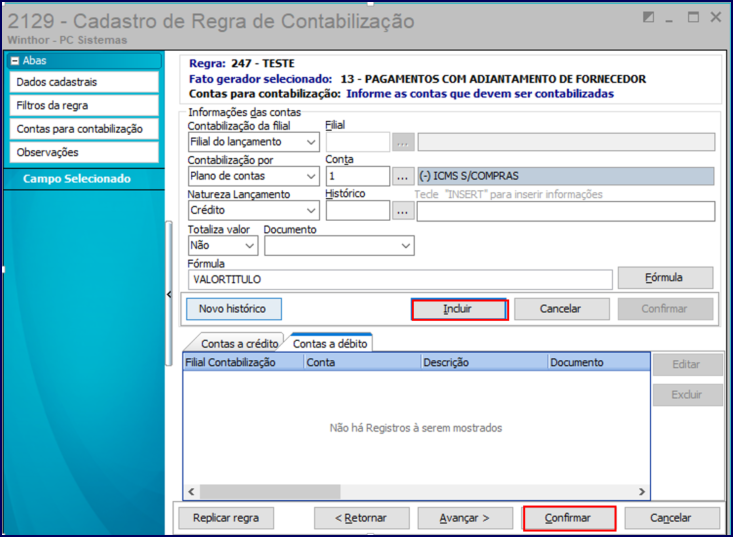
Task: Open the Contabilização por dropdown
Action: 253,176
